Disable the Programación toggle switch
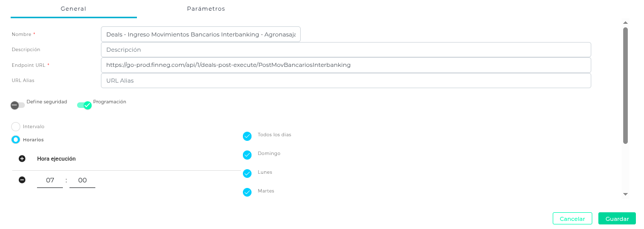 84,105
